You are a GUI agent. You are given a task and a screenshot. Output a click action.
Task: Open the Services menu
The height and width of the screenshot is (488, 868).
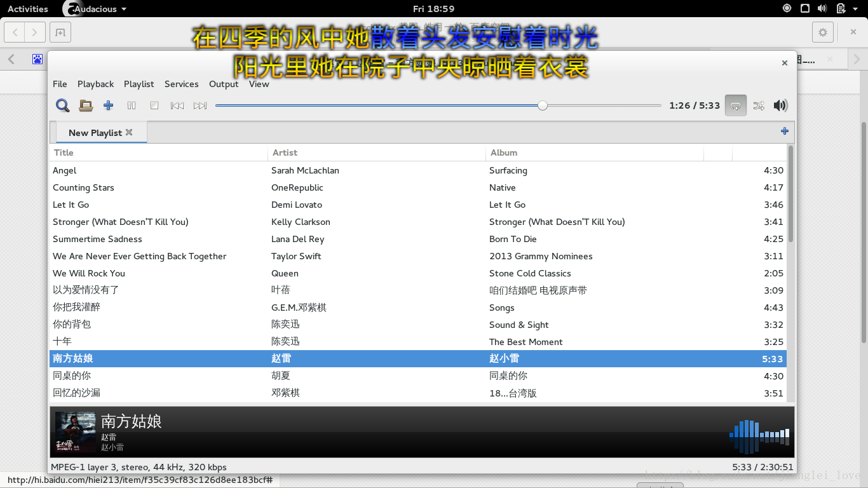pyautogui.click(x=181, y=84)
